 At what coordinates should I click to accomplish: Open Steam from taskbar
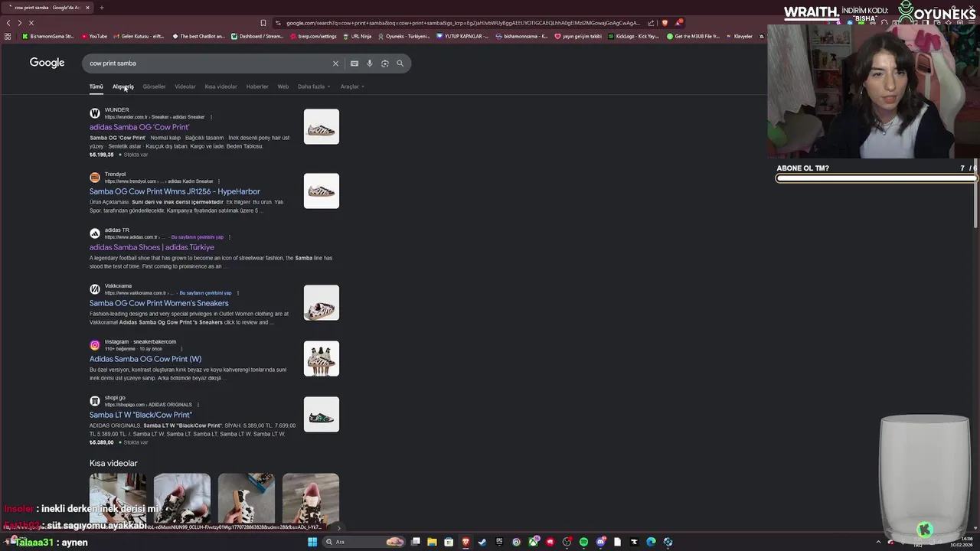pyautogui.click(x=482, y=542)
